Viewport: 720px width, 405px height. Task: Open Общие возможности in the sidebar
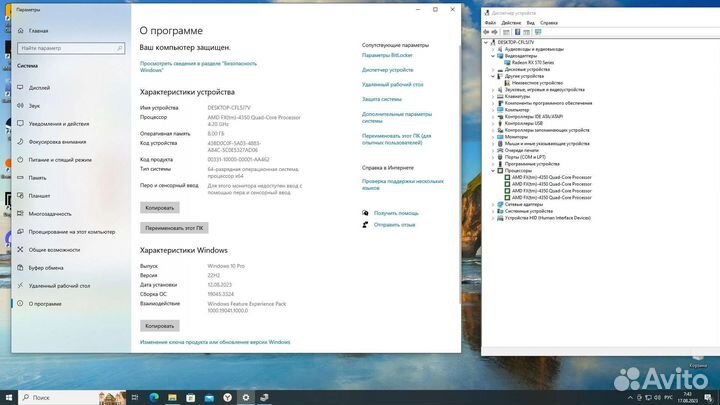[54, 250]
